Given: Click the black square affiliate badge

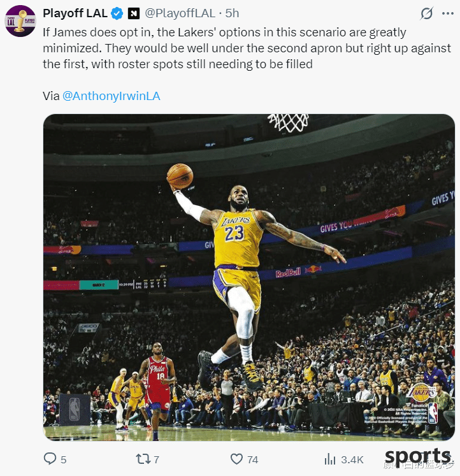Looking at the screenshot, I should (134, 13).
